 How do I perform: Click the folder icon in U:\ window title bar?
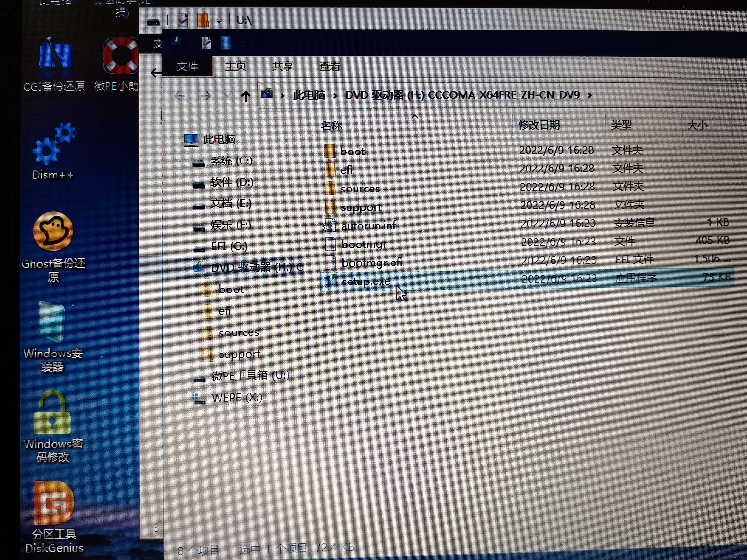pyautogui.click(x=203, y=20)
